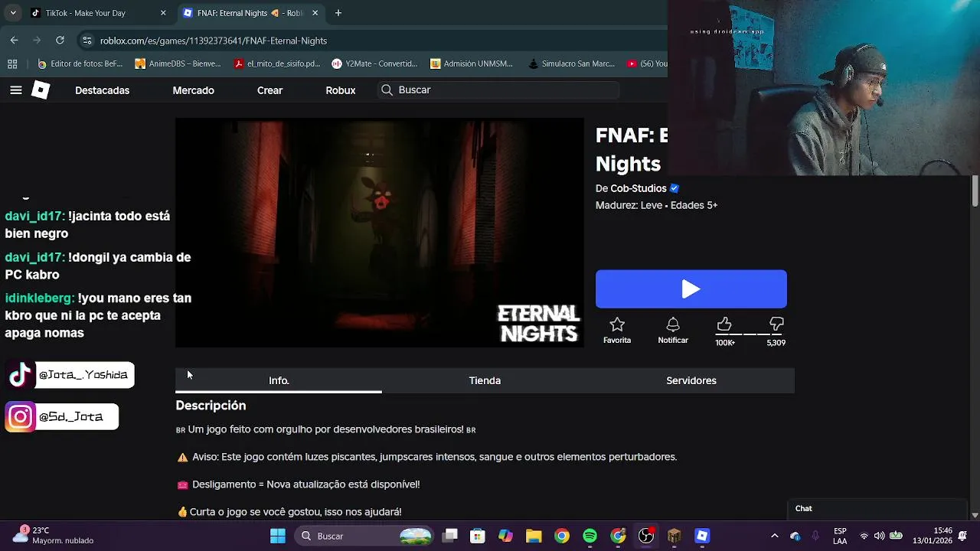Image resolution: width=980 pixels, height=551 pixels.
Task: Show hidden system tray icons
Action: pos(774,536)
